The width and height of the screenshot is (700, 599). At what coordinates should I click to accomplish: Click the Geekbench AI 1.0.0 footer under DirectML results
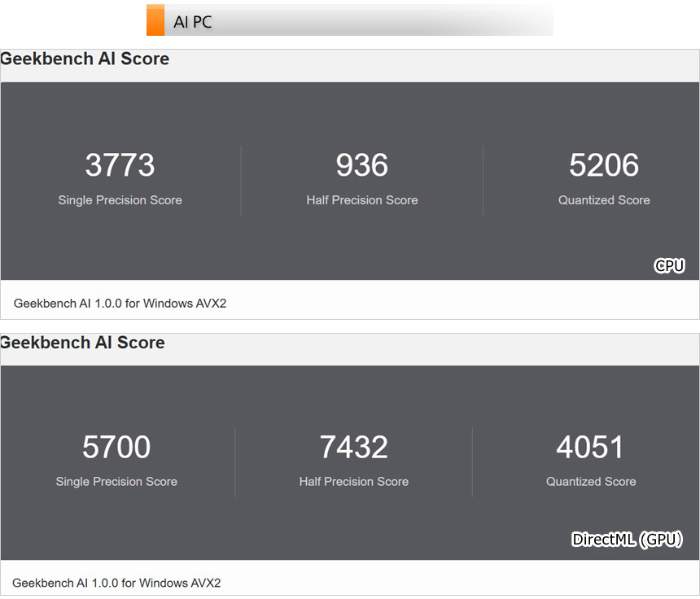click(x=116, y=583)
